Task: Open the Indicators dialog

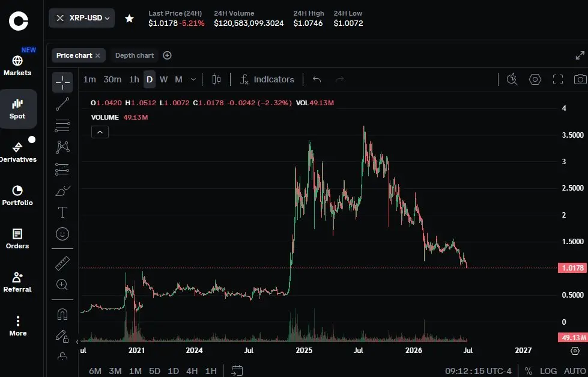Action: pyautogui.click(x=267, y=79)
